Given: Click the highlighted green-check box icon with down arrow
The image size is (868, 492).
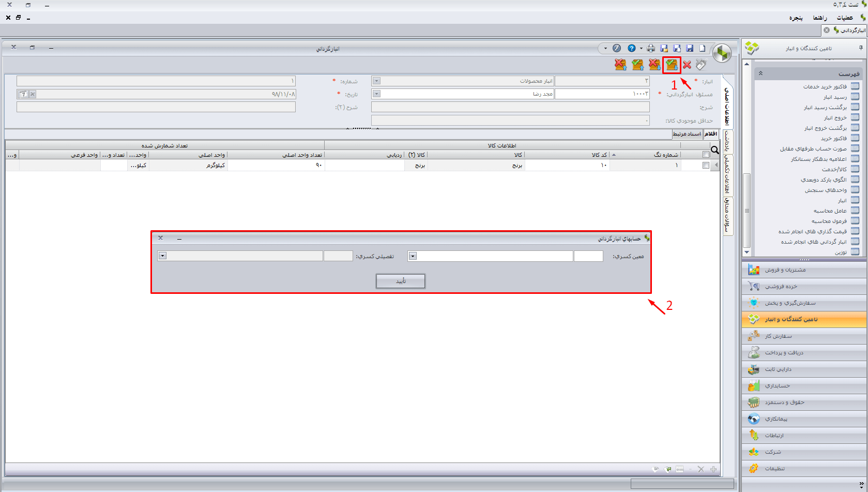Looking at the screenshot, I should click(672, 65).
